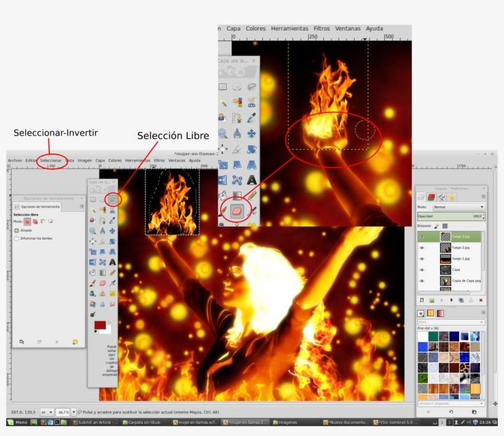Image resolution: width=504 pixels, height=436 pixels.
Task: Select the Zoom magnifier tool
Action: pos(92,230)
